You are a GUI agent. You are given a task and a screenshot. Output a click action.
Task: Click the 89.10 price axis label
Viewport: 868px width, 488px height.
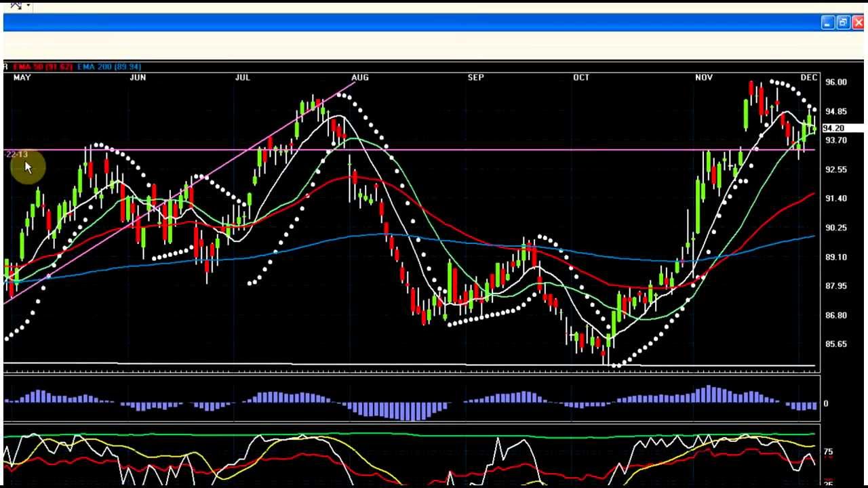(836, 257)
